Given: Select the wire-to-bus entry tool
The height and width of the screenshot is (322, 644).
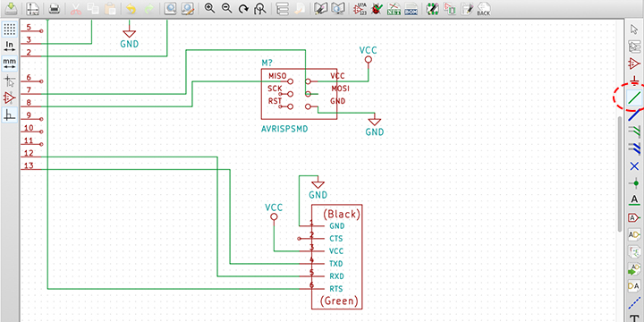Looking at the screenshot, I should (634, 131).
